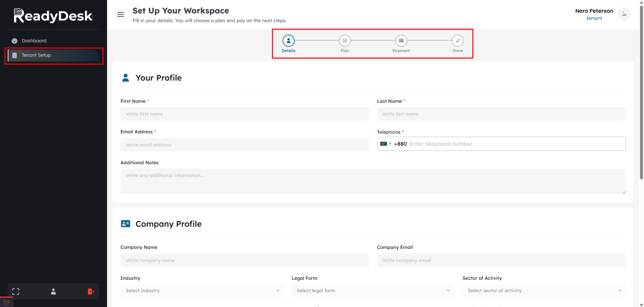Click the user avatar next to Nero Peterson
This screenshot has height=307, width=644.
point(624,14)
